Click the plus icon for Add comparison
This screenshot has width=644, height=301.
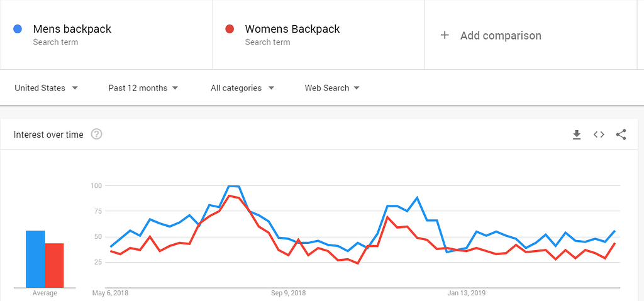445,35
